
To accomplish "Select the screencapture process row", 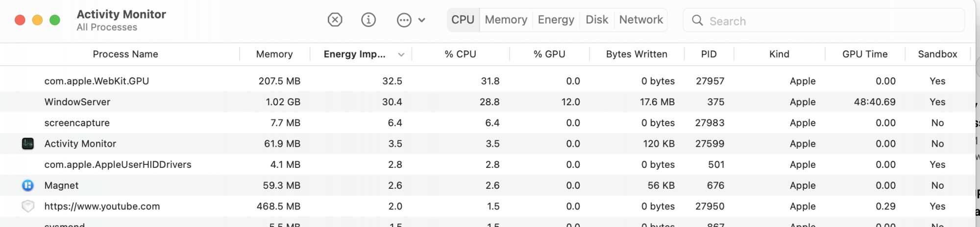I will 488,123.
